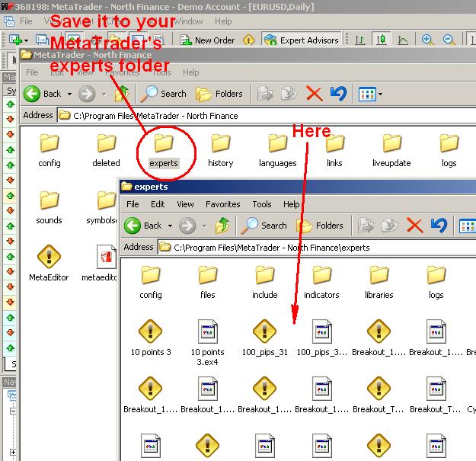Viewport: 476px width, 461px height.
Task: Select the 10 points 3.ex4 file
Action: [207, 342]
